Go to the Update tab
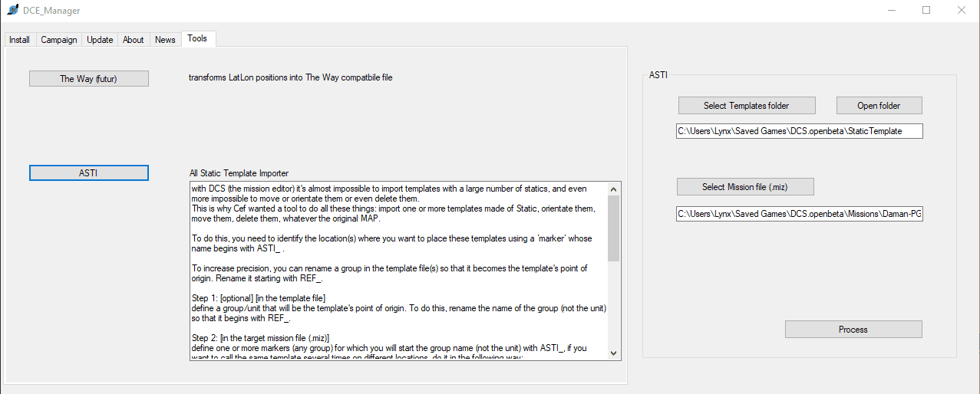980x394 pixels. (x=100, y=40)
